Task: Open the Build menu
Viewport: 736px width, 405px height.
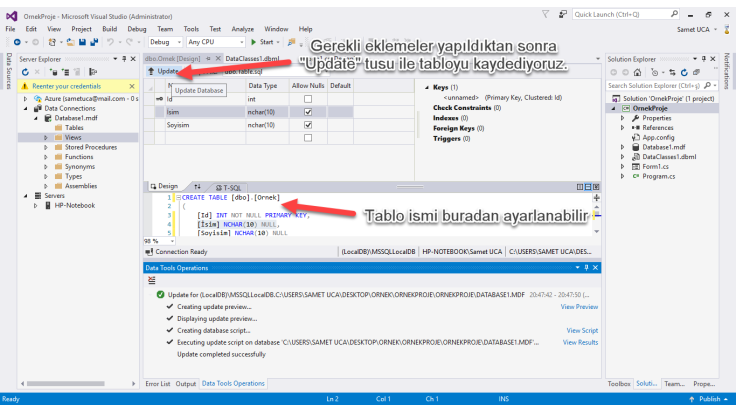Action: (109, 29)
